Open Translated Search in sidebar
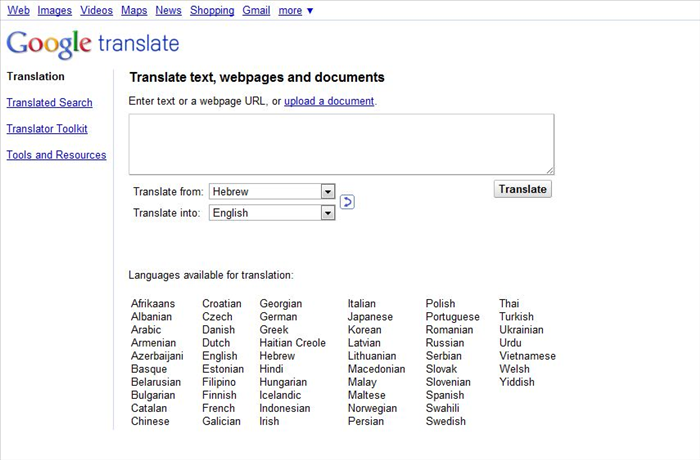The width and height of the screenshot is (700, 460). [50, 103]
